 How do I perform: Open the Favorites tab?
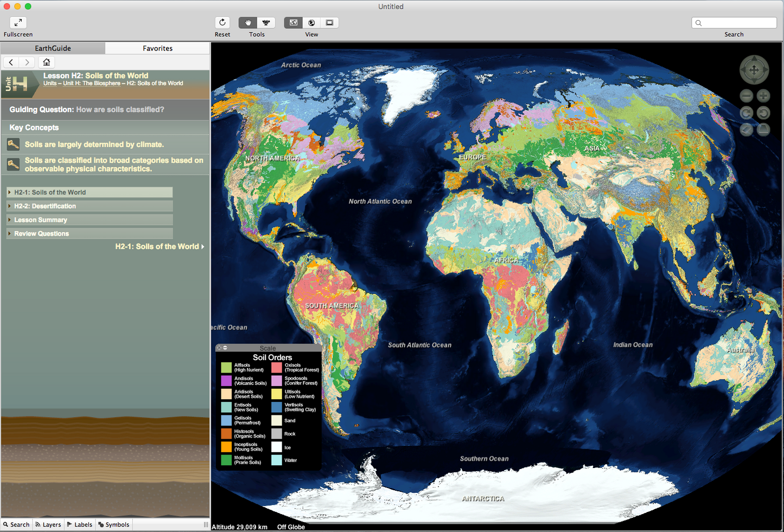click(x=157, y=48)
